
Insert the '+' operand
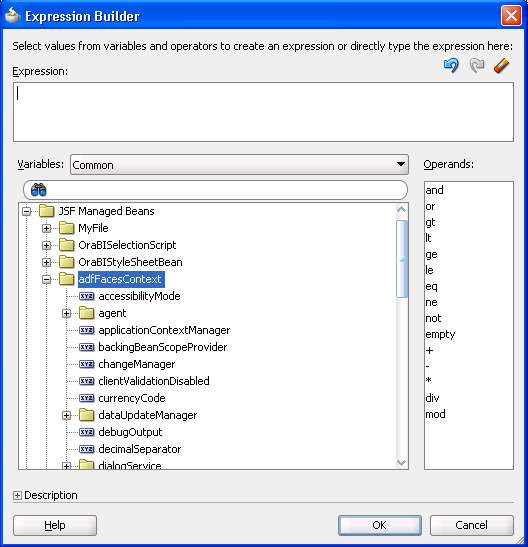[430, 351]
